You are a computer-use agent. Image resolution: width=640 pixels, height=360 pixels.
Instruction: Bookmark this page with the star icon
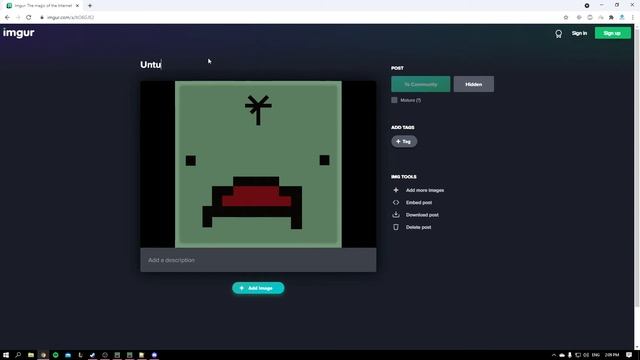(566, 18)
